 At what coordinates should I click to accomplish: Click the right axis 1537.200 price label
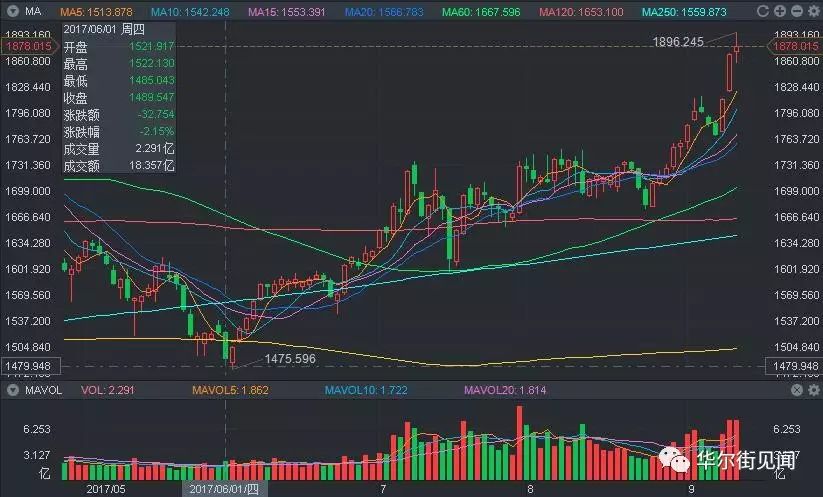pyautogui.click(x=796, y=321)
